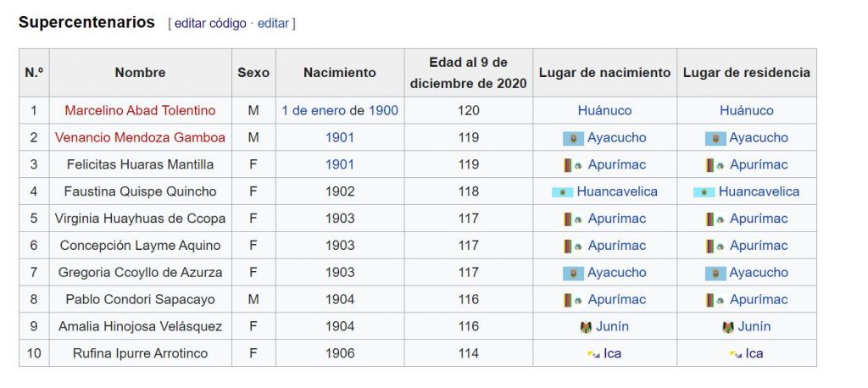This screenshot has height=388, width=868.
Task: Click the 'Nombre' column header
Action: click(140, 73)
